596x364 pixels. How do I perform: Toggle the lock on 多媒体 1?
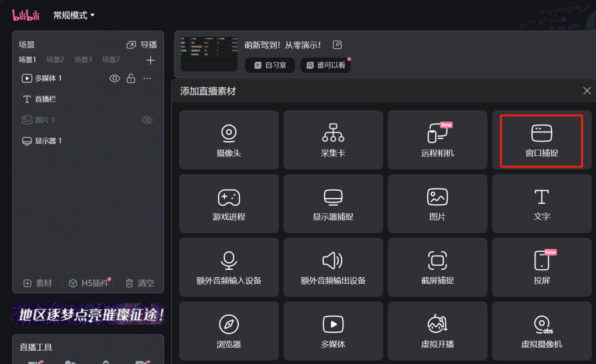pos(131,78)
